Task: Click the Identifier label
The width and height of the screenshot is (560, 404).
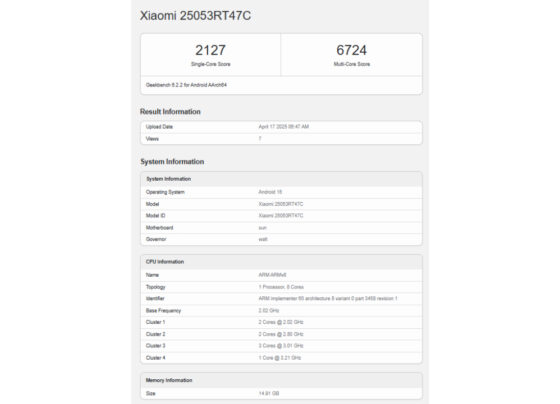Action: 155,299
